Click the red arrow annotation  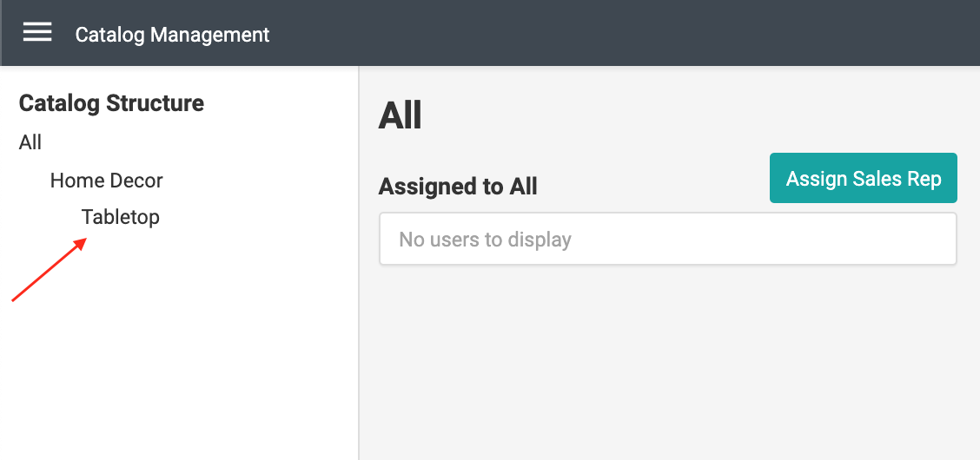[x=49, y=270]
